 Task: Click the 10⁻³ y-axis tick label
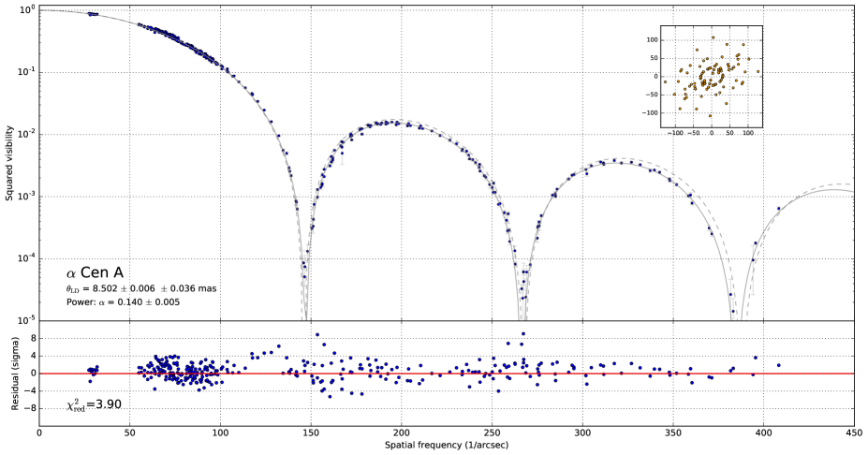[x=28, y=196]
